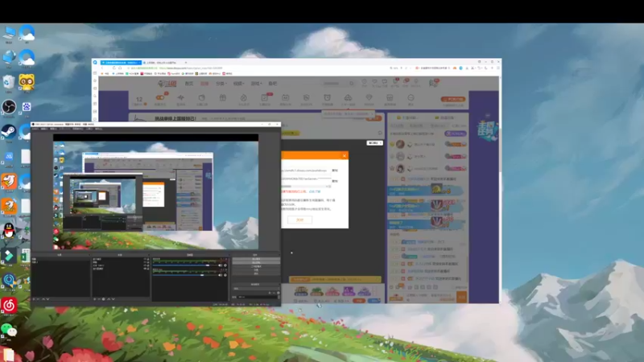The width and height of the screenshot is (644, 362).
Task: Mute second OBS audio channel speaker
Action: [x=220, y=275]
